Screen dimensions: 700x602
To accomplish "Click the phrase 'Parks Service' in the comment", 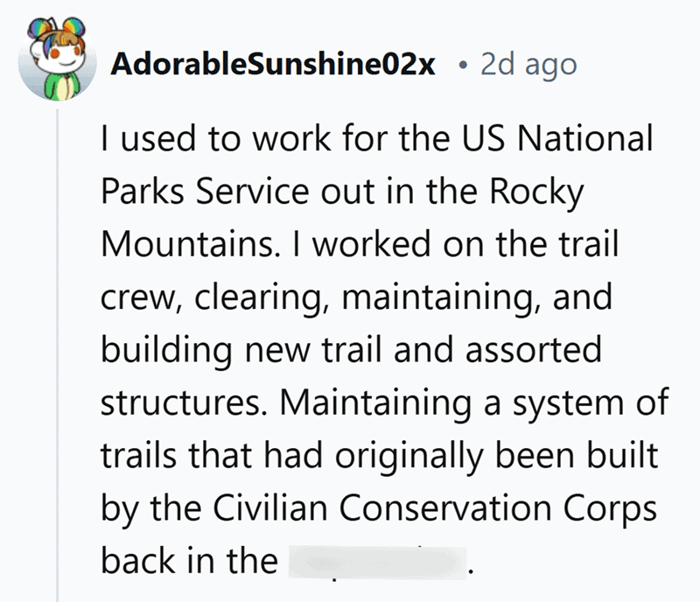I will pyautogui.click(x=205, y=191).
